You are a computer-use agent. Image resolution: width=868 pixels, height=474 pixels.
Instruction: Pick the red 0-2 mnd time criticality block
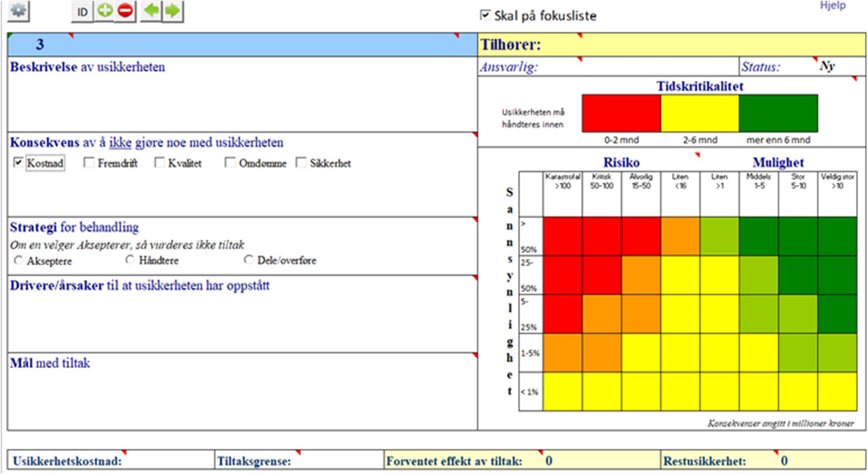pos(621,113)
